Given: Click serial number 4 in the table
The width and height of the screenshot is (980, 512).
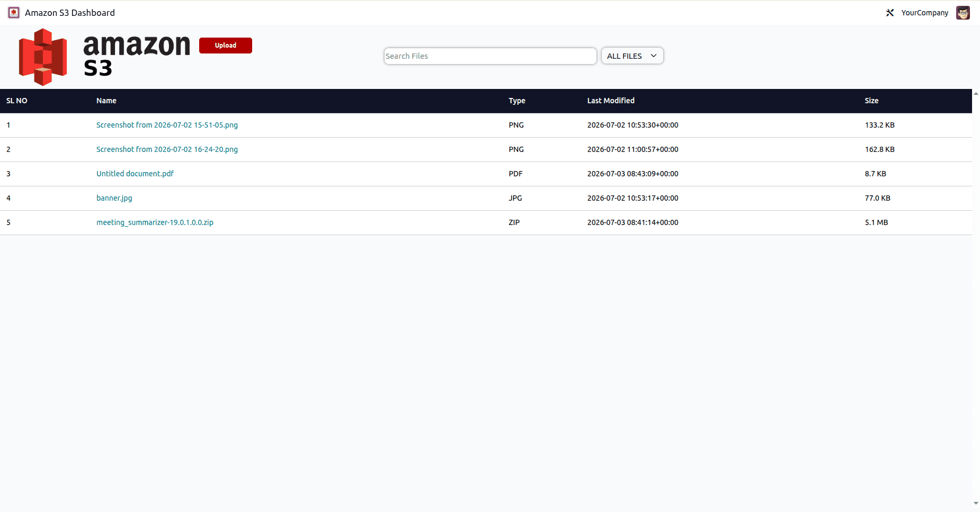Looking at the screenshot, I should coord(8,198).
